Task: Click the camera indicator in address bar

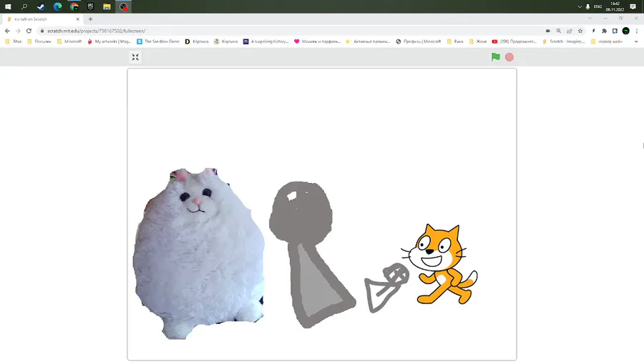Action: click(548, 31)
